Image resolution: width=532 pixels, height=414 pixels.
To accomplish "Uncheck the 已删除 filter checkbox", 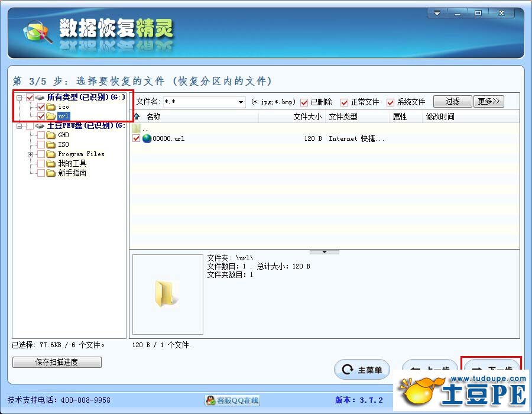I will coord(304,102).
